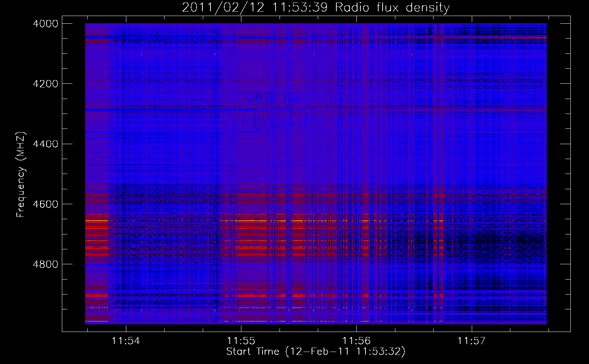Click the '11:54' time axis label
The width and height of the screenshot is (589, 364).
pyautogui.click(x=126, y=341)
